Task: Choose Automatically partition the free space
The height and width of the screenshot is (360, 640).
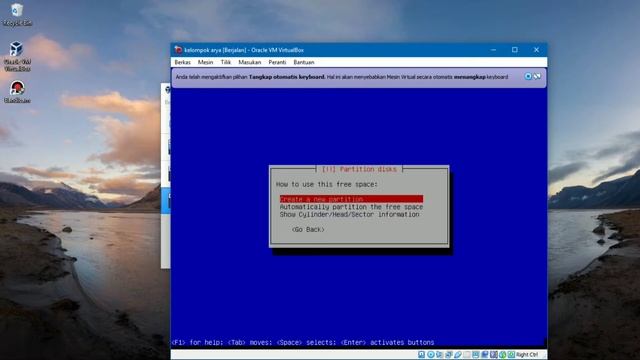Action: [x=351, y=207]
